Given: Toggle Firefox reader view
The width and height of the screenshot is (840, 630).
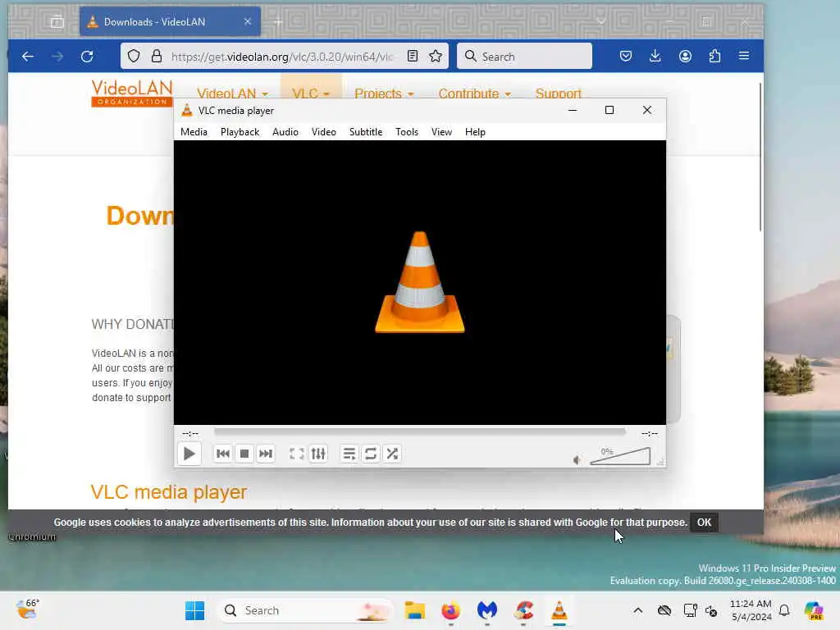Looking at the screenshot, I should (413, 57).
